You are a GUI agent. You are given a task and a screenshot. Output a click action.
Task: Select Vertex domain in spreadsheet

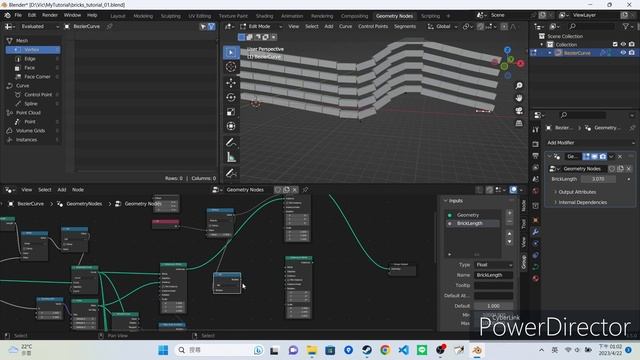tap(33, 50)
